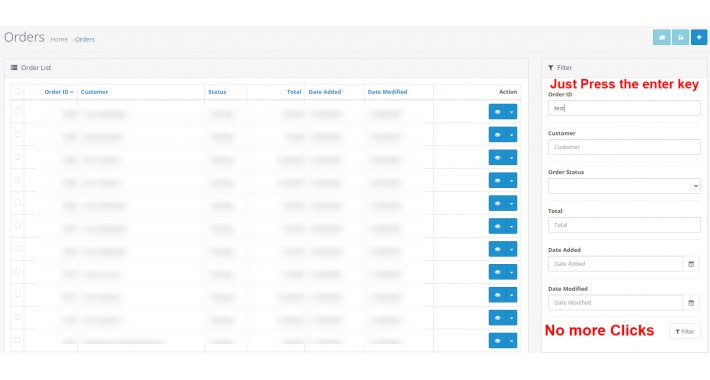Image resolution: width=710 pixels, height=380 pixels.
Task: Tick the fourth order row checkbox
Action: 17,180
